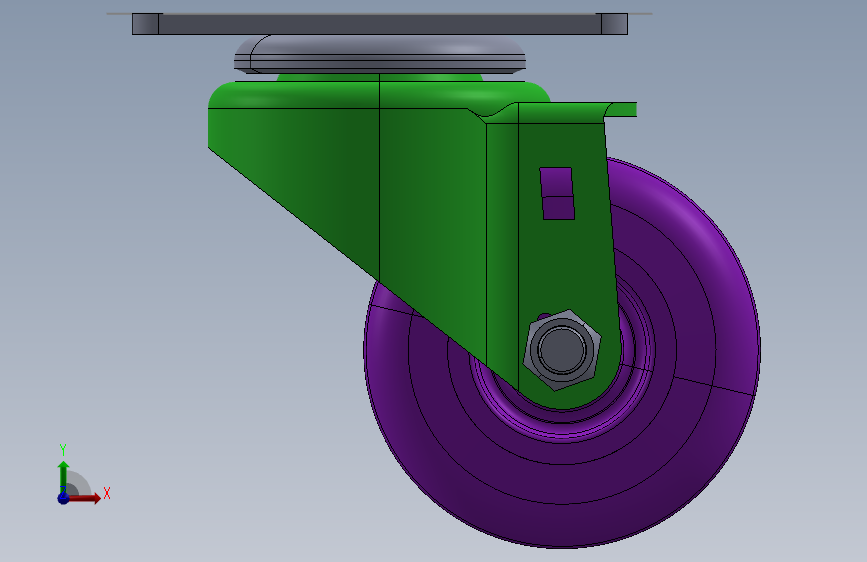Click the red X axis arrow of the triad

(84, 498)
